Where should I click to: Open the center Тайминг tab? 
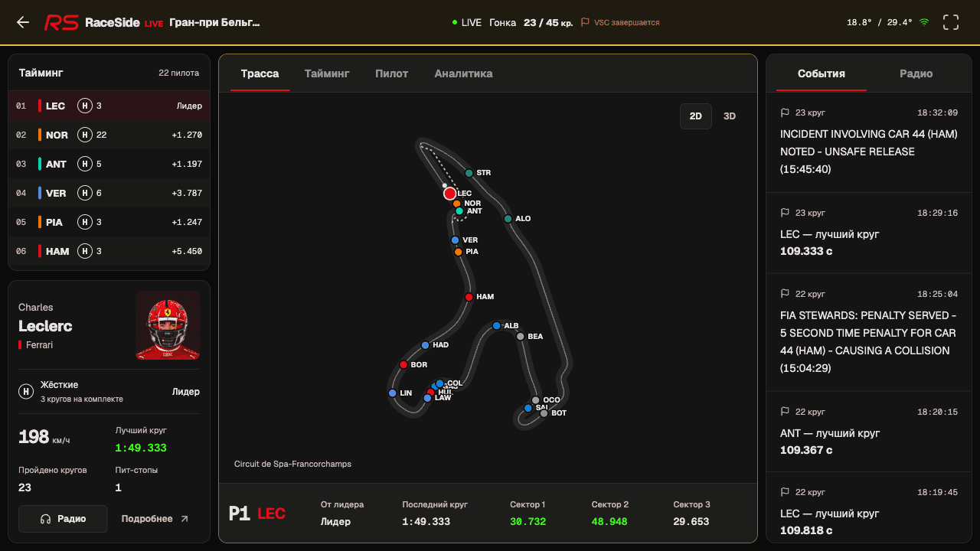327,73
